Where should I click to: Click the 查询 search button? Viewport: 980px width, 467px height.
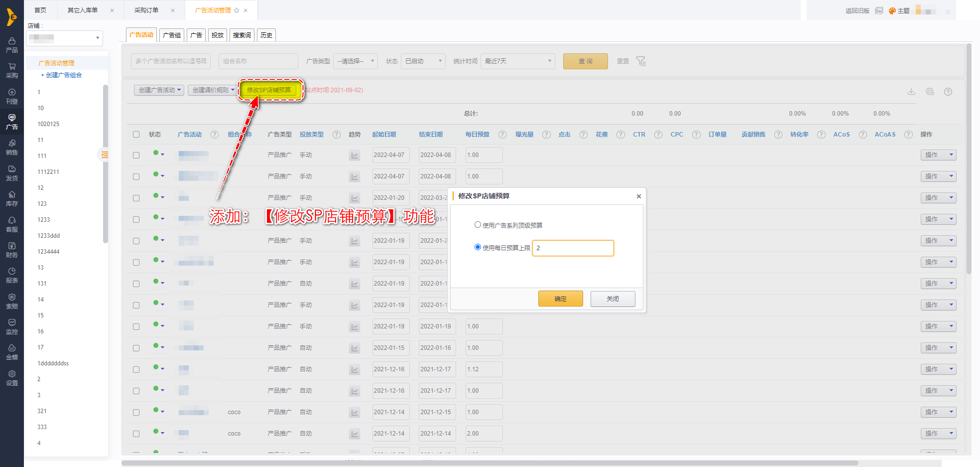(x=585, y=61)
